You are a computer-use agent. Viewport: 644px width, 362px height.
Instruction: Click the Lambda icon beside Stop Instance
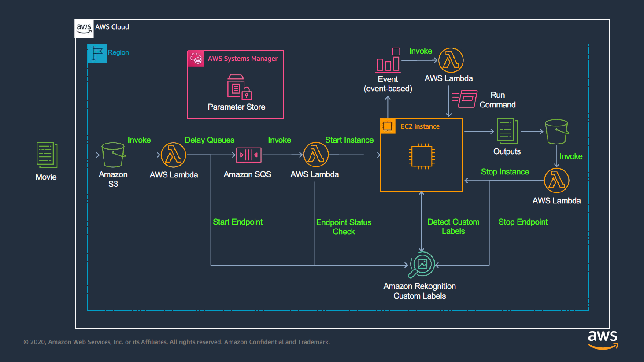click(x=557, y=181)
